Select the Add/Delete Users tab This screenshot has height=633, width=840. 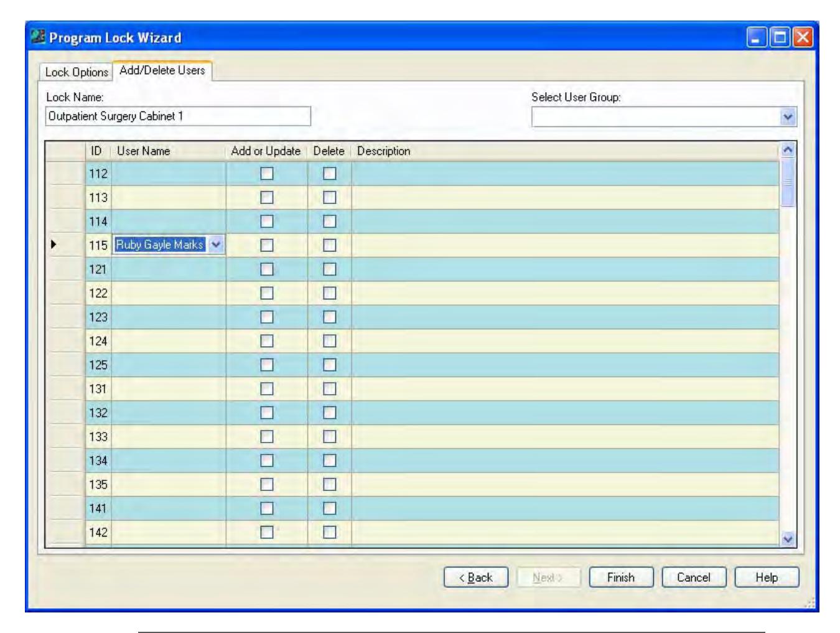pyautogui.click(x=162, y=70)
